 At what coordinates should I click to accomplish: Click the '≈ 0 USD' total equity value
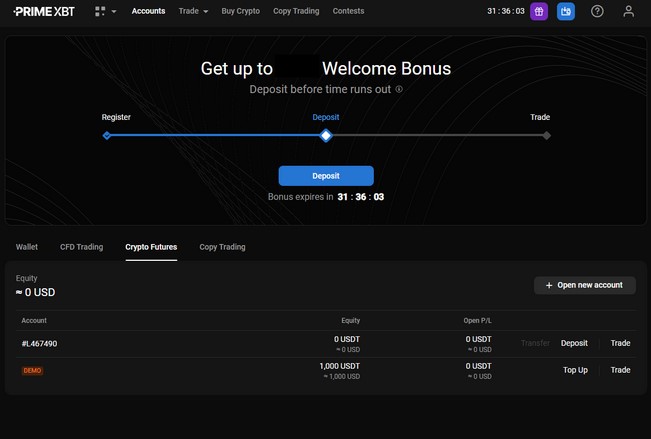click(35, 292)
